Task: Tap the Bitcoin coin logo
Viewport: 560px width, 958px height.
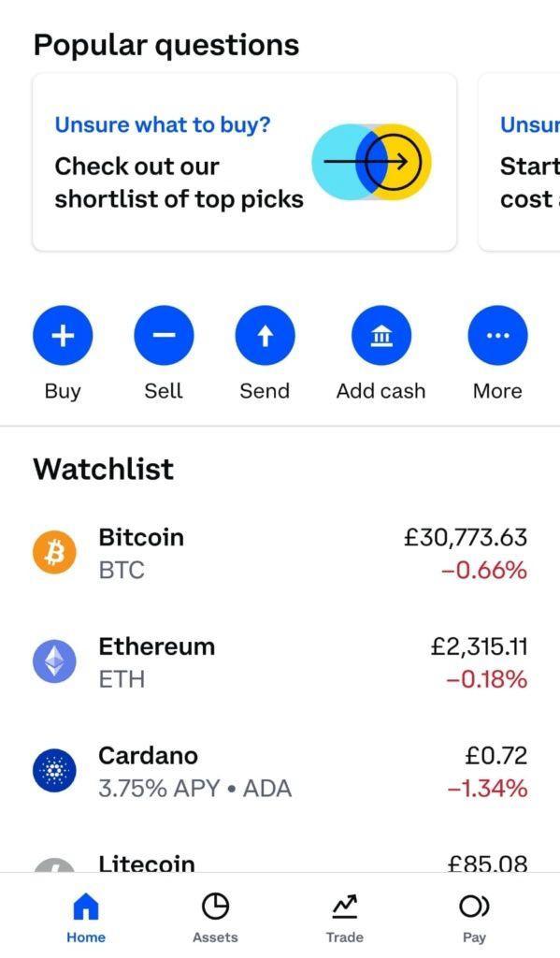Action: coord(54,553)
